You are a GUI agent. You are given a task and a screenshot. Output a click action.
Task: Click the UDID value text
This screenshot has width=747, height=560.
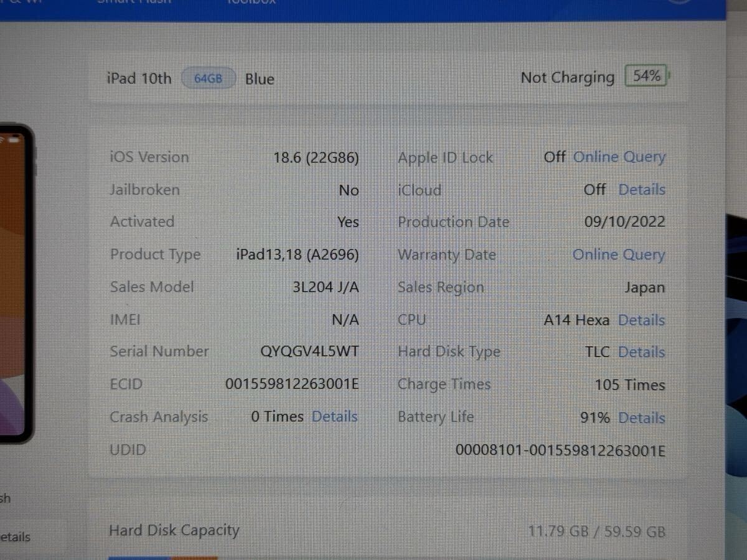pos(560,450)
